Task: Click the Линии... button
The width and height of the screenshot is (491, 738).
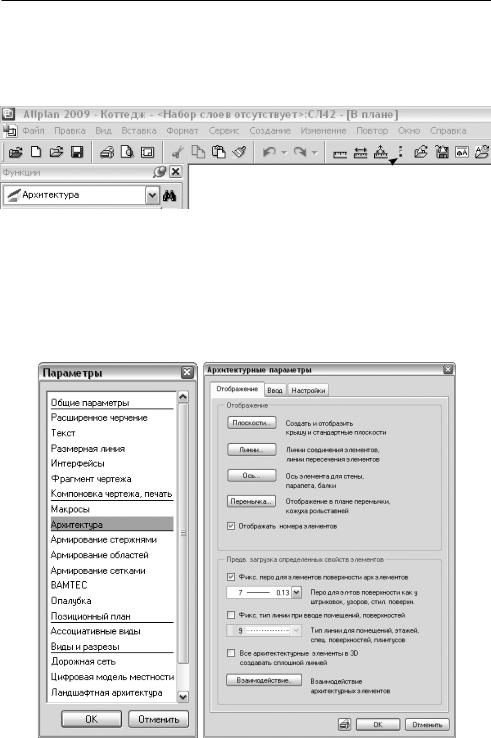Action: [251, 449]
